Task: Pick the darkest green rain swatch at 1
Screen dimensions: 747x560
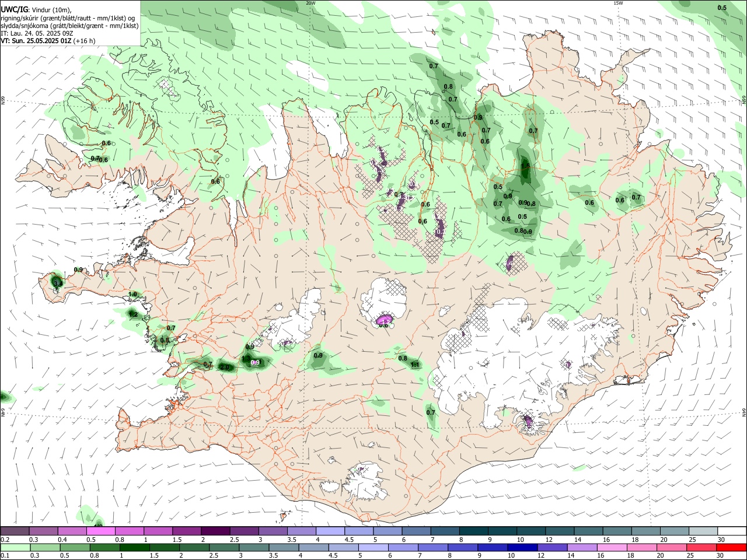Action: (135, 547)
